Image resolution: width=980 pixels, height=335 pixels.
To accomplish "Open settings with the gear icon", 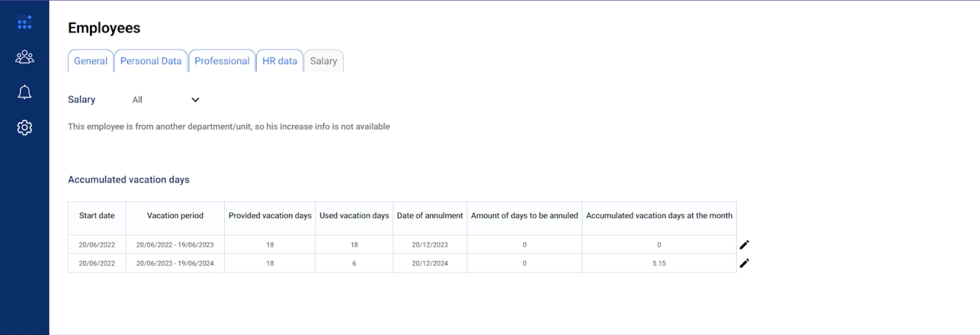I will (x=24, y=128).
